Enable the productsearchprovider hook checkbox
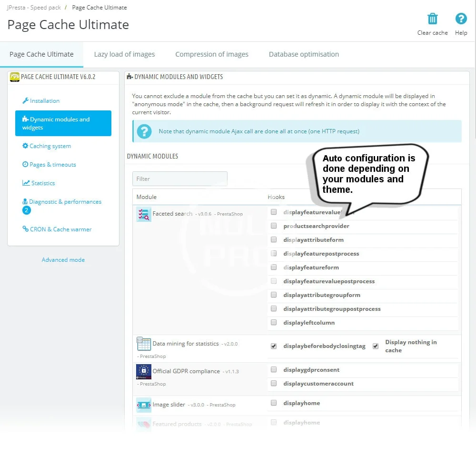The image size is (476, 476). coord(274,226)
